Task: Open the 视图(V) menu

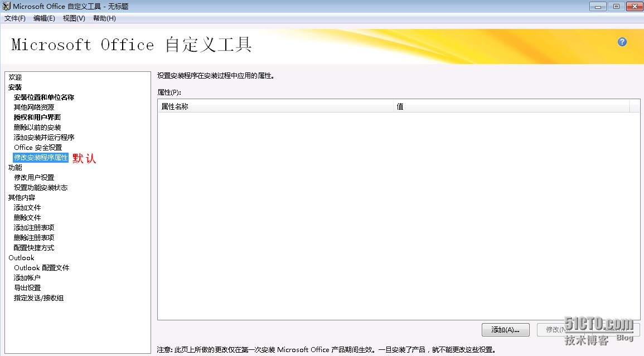Action: pos(74,18)
